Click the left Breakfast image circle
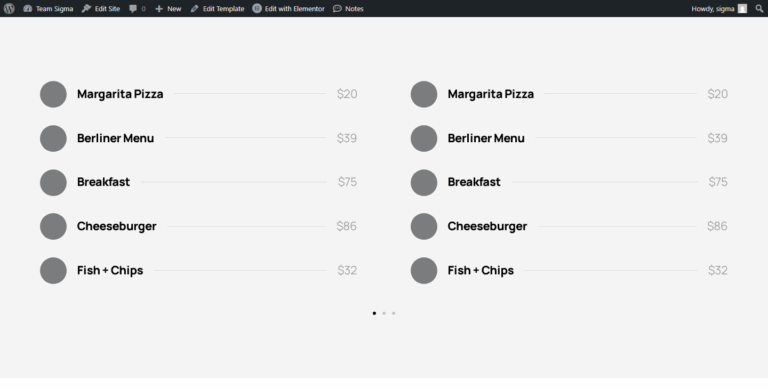The width and height of the screenshot is (768, 390). point(53,182)
